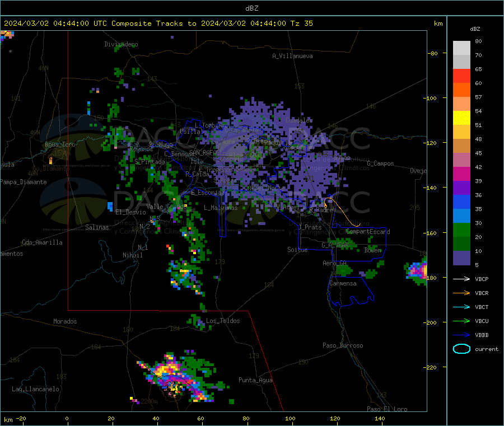Screen dimensions: 504x426
Task: Click the Carmensa map label
Action: [343, 283]
